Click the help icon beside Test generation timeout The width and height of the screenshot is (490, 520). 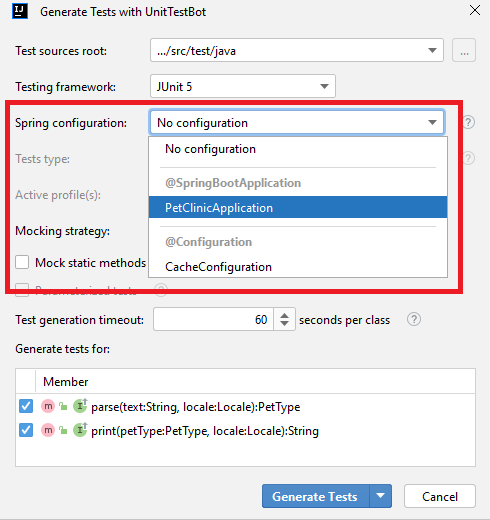point(414,319)
